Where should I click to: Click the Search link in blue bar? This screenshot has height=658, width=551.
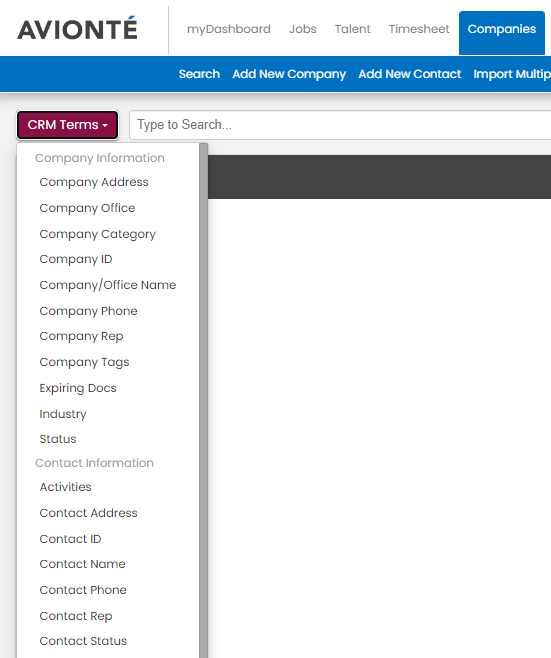pos(199,74)
